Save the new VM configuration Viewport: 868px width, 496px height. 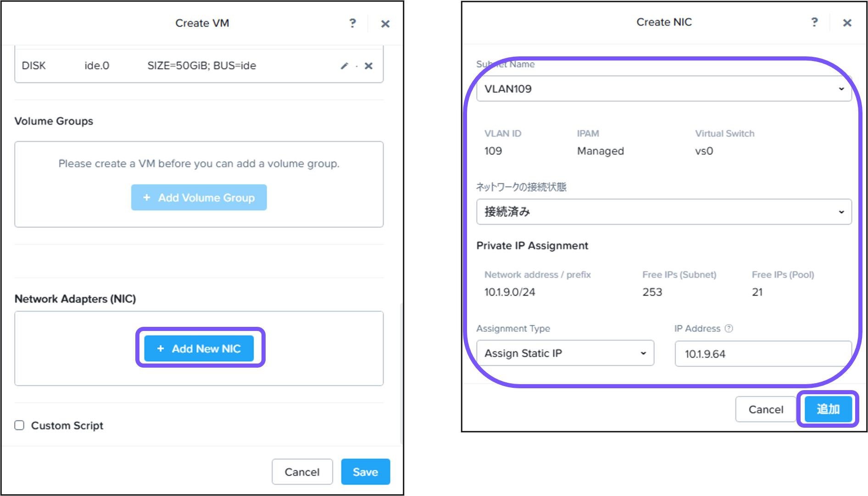(x=365, y=472)
